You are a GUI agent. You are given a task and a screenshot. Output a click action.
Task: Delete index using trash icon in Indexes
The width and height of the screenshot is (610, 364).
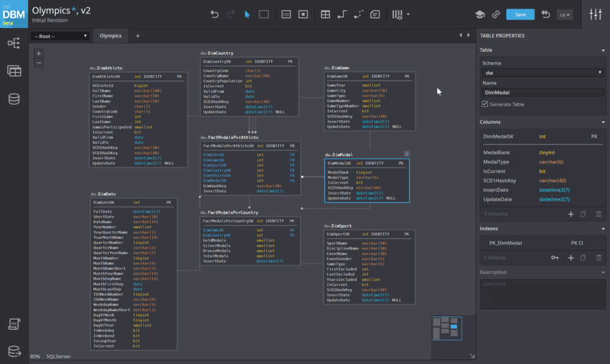(598, 258)
